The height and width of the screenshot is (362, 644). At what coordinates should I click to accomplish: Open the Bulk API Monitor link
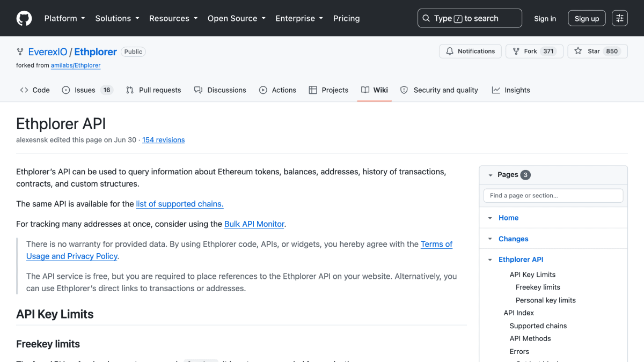click(x=255, y=224)
